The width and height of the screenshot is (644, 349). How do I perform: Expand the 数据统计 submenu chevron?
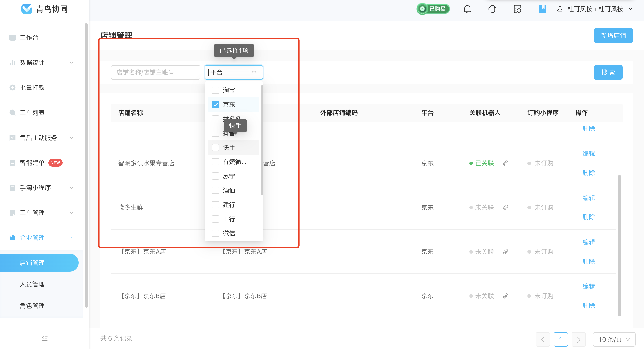click(72, 63)
